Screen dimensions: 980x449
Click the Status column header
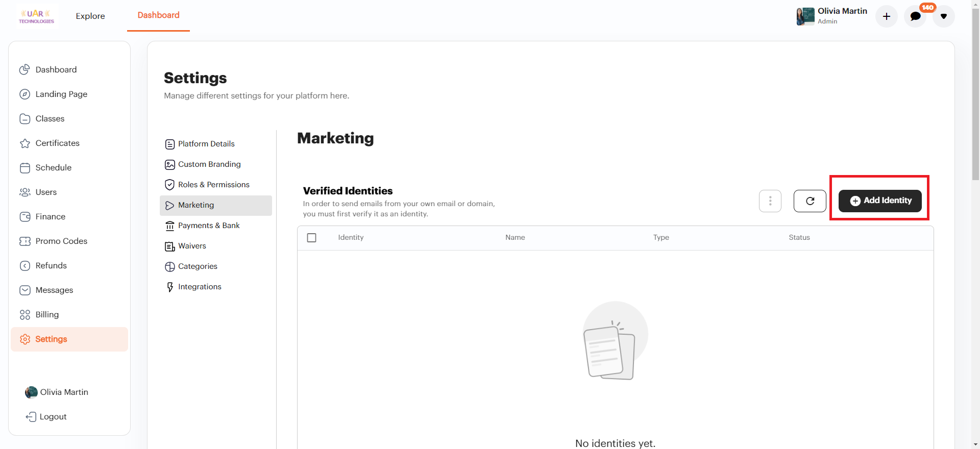point(799,237)
